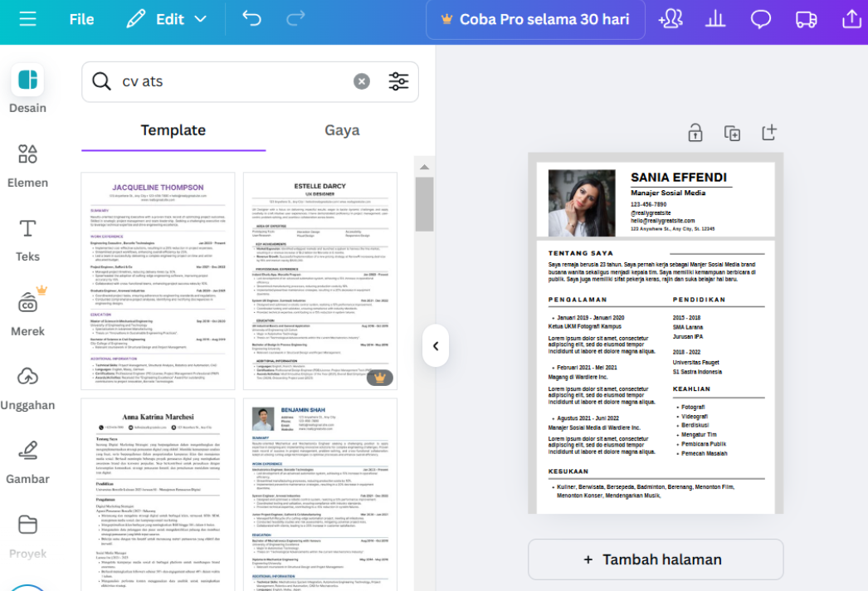The image size is (868, 591).
Task: Select the Jacqueline Thompson template thumbnail
Action: (156, 280)
